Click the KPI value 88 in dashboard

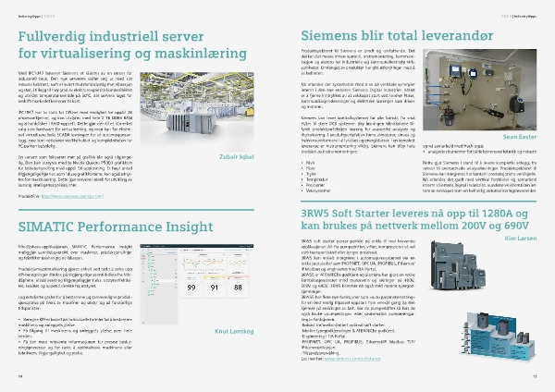[x=238, y=288]
